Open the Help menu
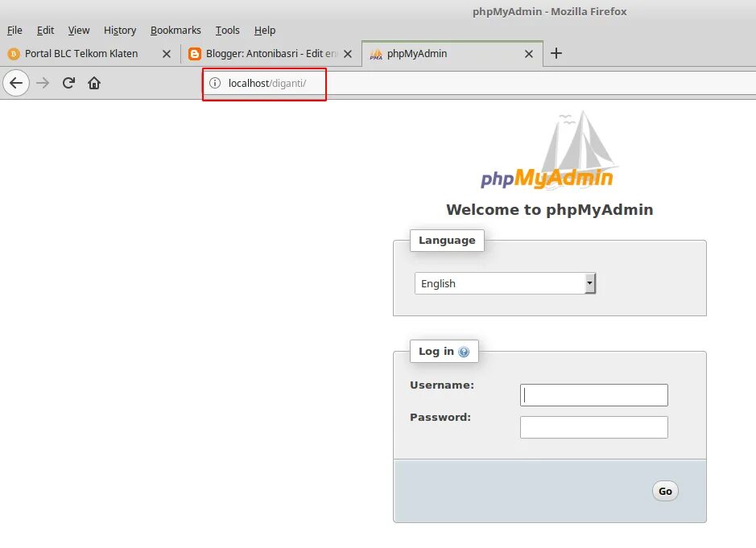756x548 pixels. (265, 30)
